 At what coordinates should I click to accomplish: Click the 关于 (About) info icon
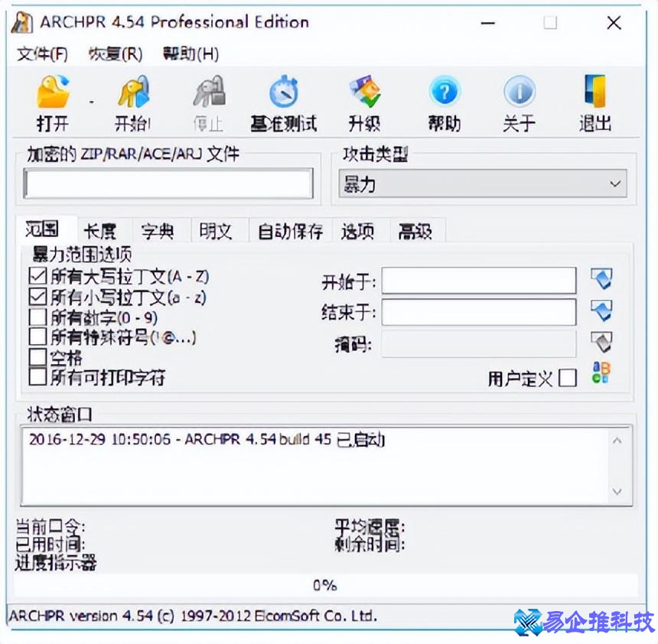519,93
